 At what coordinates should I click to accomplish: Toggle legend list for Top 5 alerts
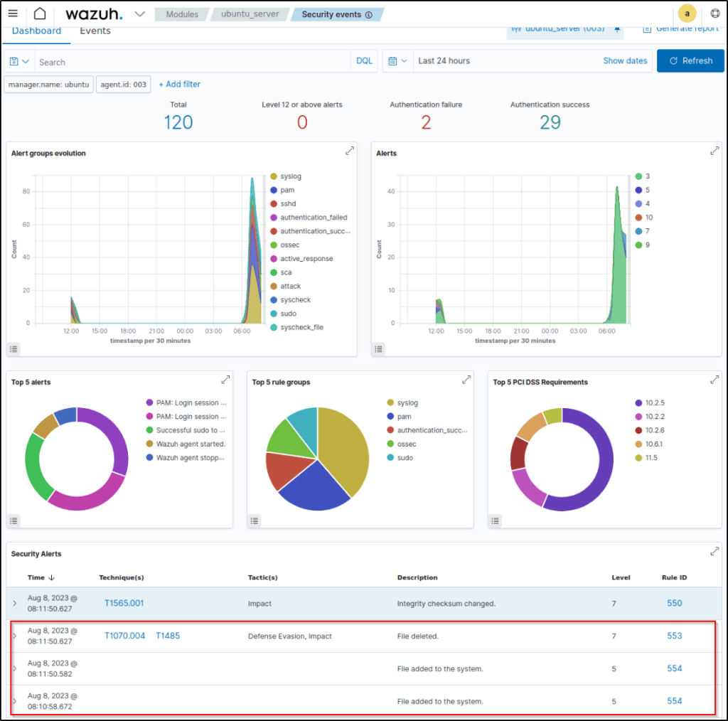tap(14, 520)
